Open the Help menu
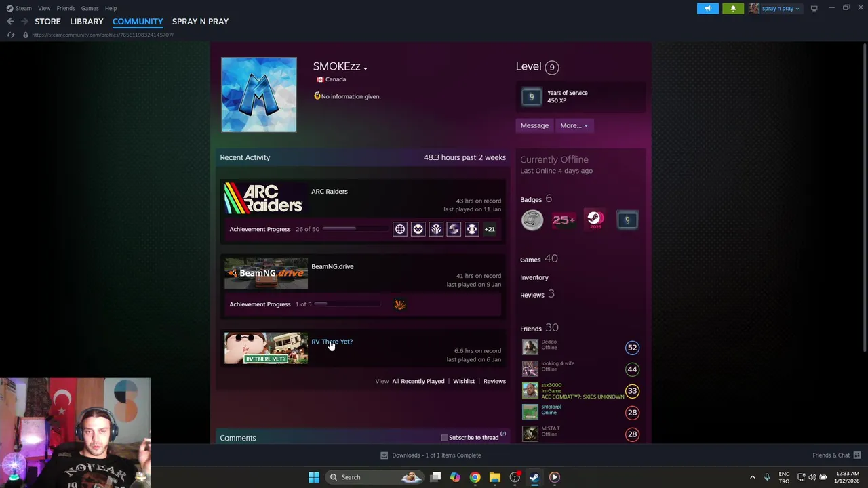Image resolution: width=868 pixels, height=488 pixels. tap(111, 8)
